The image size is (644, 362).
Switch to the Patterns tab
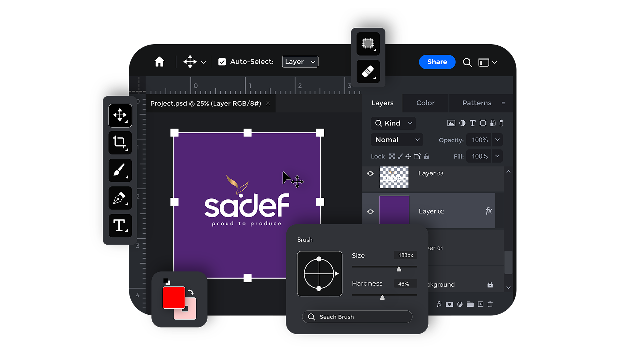point(477,103)
